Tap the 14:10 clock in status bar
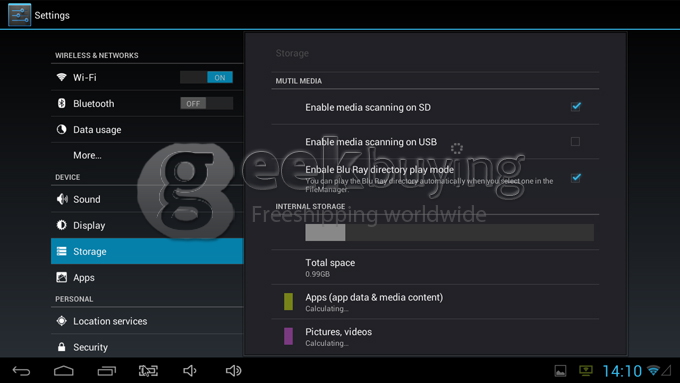680x383 pixels. pos(622,371)
